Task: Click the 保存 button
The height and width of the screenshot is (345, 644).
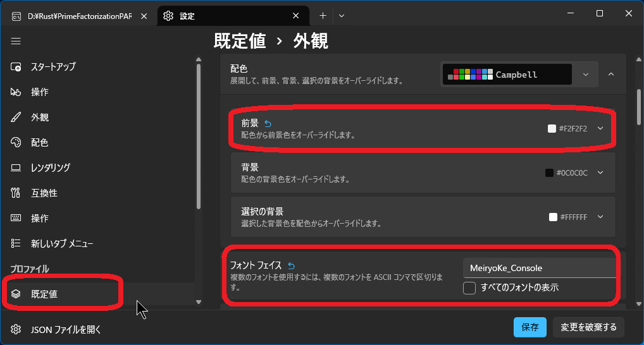Action: tap(529, 327)
